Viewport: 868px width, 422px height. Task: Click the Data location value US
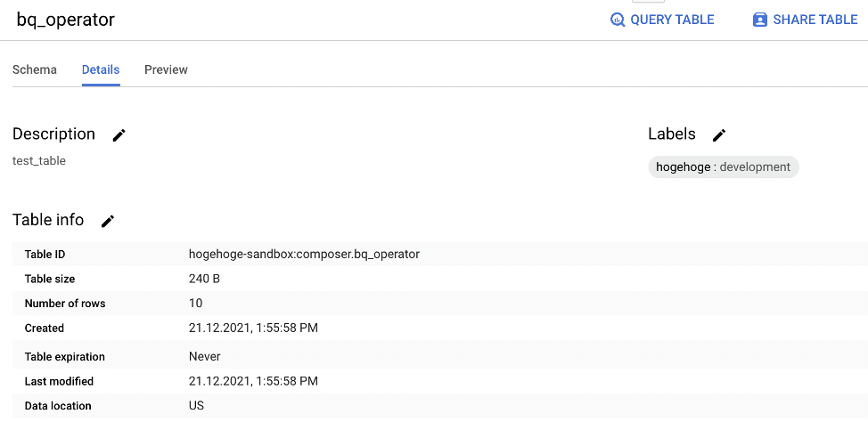coord(196,405)
